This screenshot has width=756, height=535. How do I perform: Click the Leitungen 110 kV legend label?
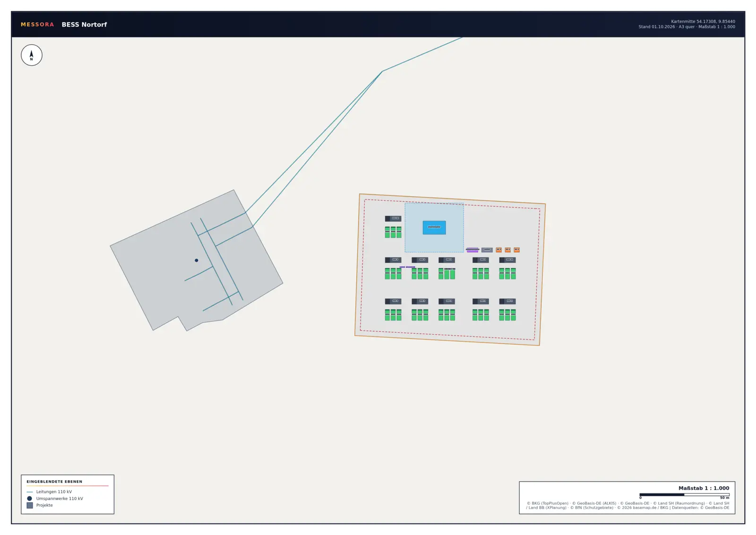[x=54, y=492]
